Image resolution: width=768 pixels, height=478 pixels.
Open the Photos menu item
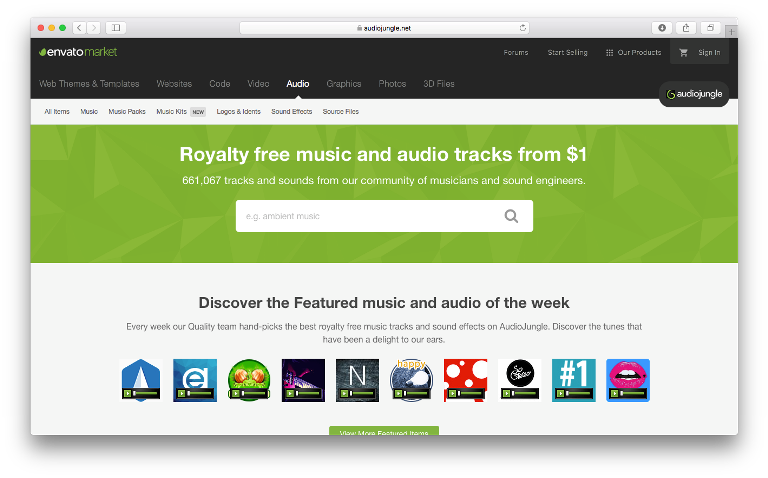(x=392, y=84)
